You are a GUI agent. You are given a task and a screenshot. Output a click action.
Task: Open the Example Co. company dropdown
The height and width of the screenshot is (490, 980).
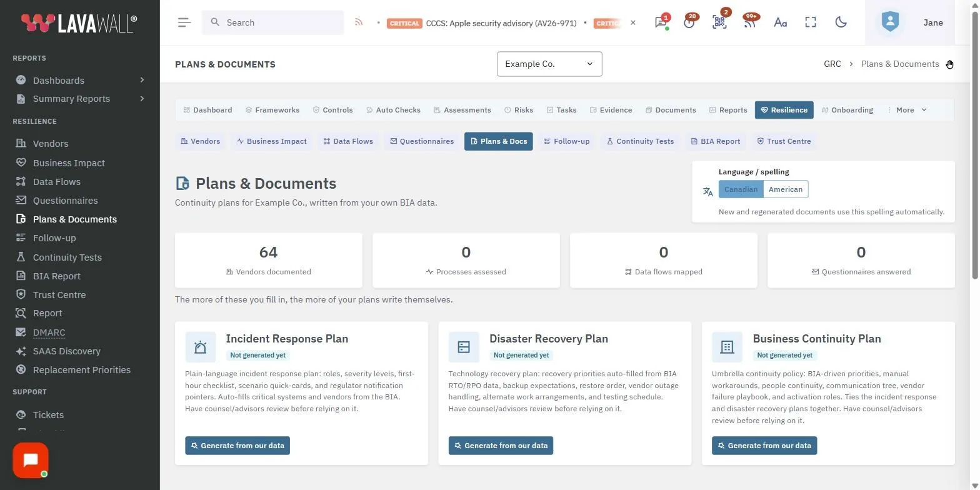[549, 64]
